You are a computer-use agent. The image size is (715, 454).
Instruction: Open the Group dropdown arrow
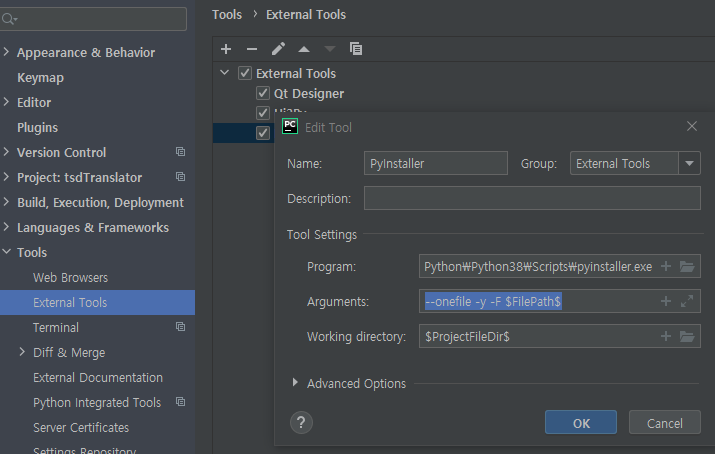pos(689,163)
